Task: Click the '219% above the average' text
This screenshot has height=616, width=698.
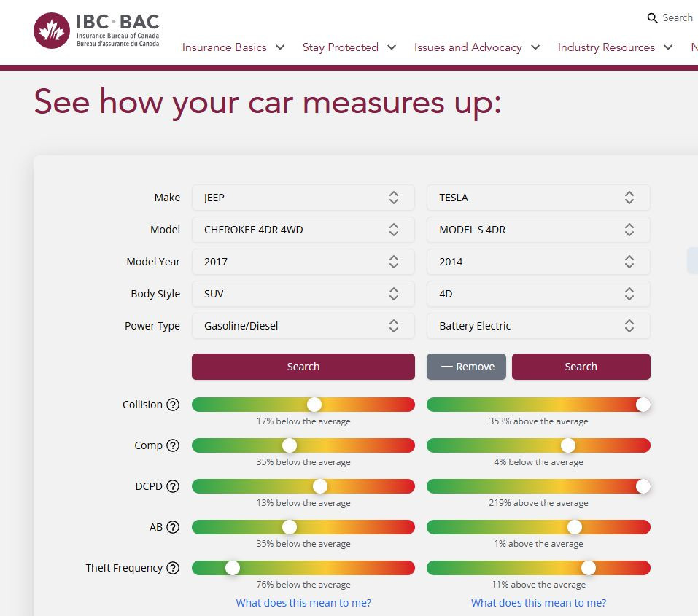Action: tap(538, 503)
